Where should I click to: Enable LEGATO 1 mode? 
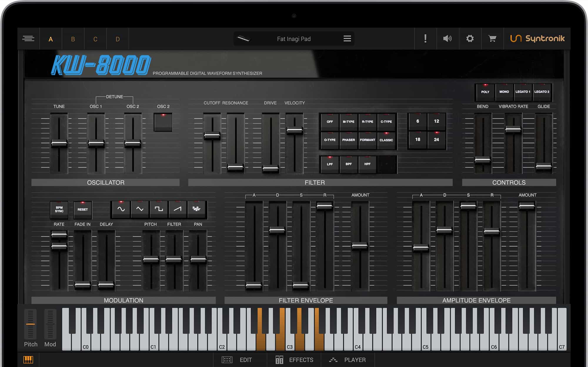coord(523,92)
